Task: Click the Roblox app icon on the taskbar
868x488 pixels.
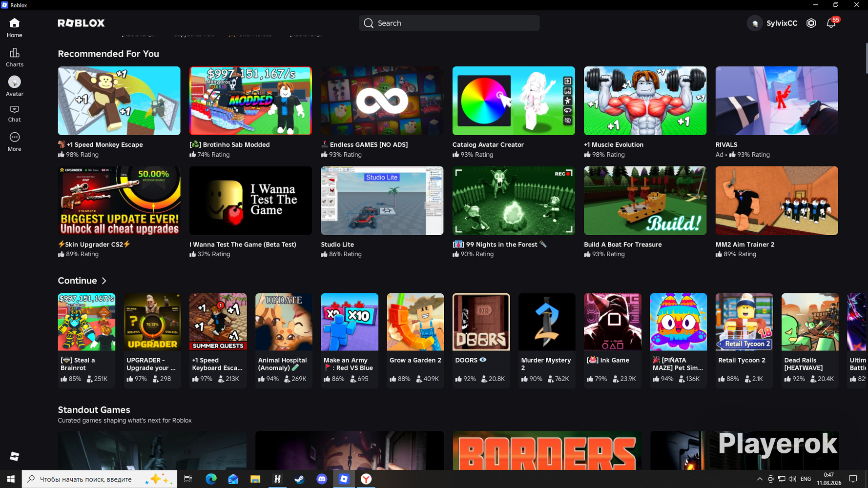Action: click(344, 479)
